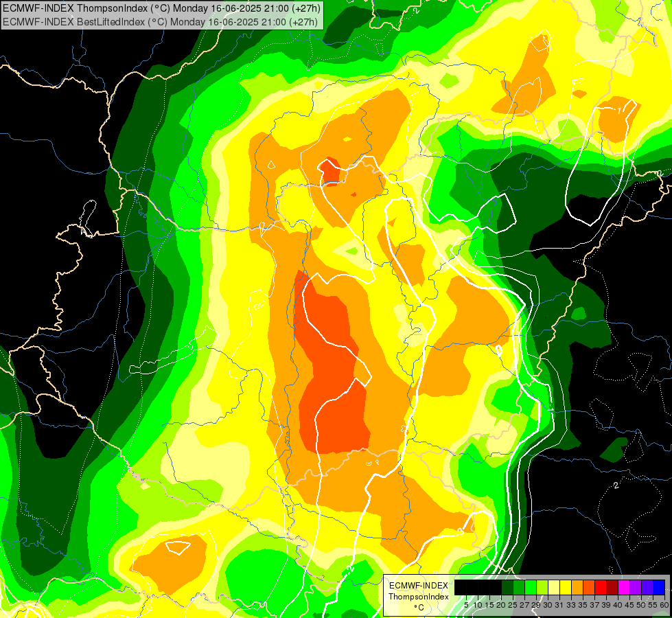Click the legend scale value 15
Screen dimensions: 672x618
tap(489, 605)
